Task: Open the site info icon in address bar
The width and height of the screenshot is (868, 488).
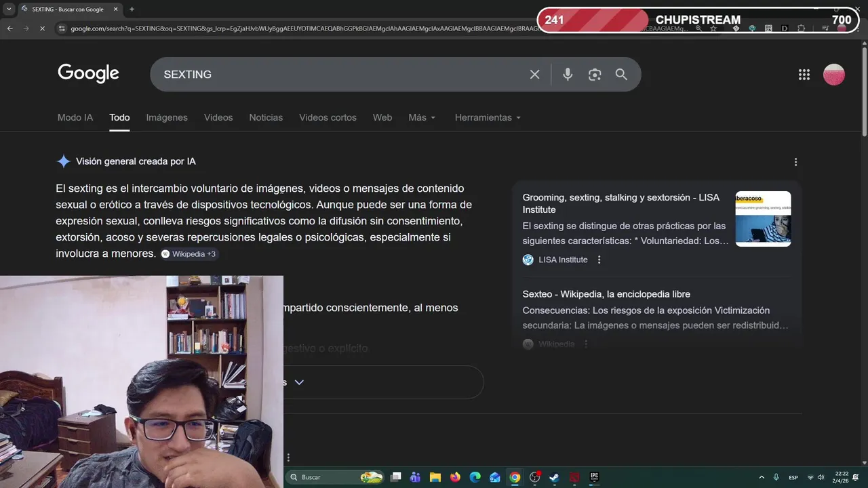Action: [62, 28]
